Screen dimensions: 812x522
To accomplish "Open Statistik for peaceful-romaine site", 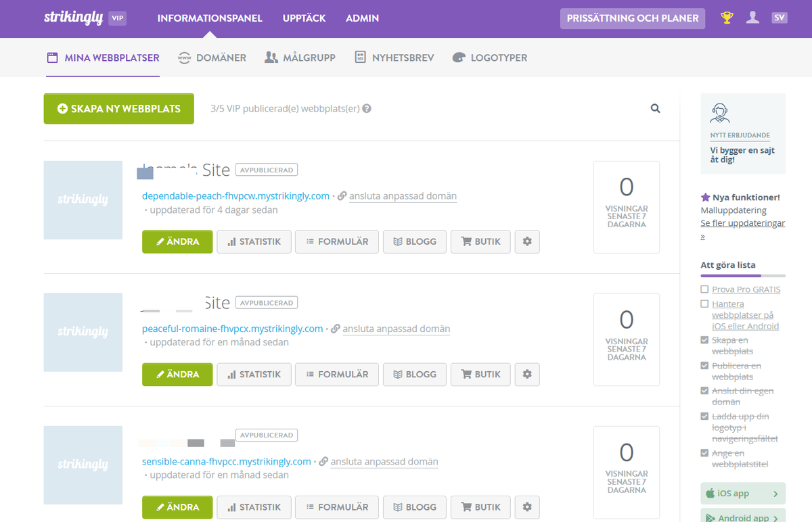I will [x=254, y=374].
